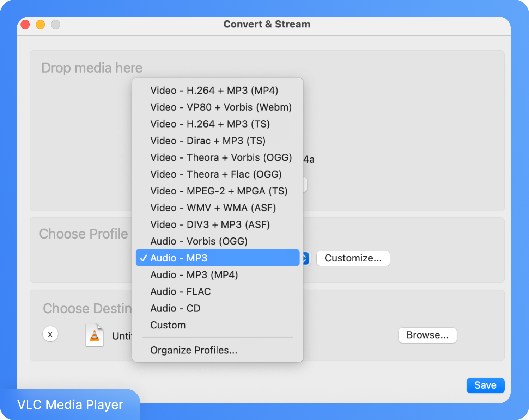The image size is (529, 420).
Task: Open Organize Profiles from the list
Action: [x=194, y=350]
